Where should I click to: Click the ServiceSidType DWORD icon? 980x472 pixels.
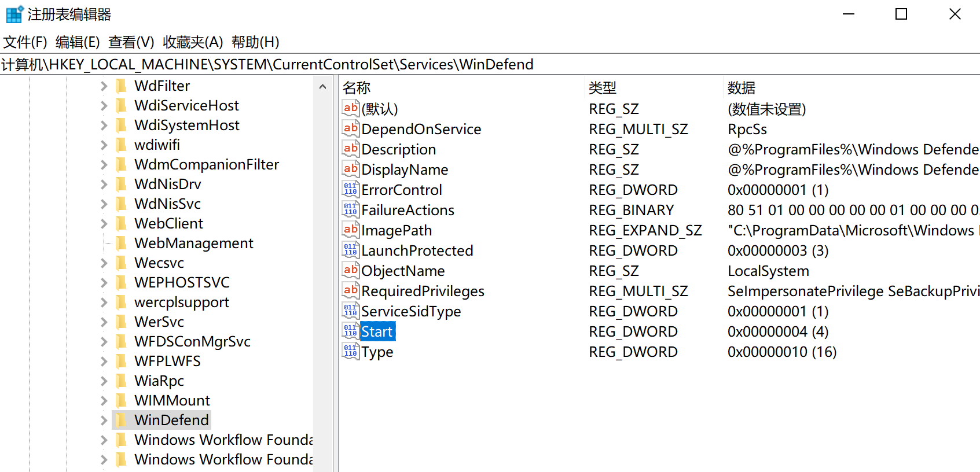(351, 311)
